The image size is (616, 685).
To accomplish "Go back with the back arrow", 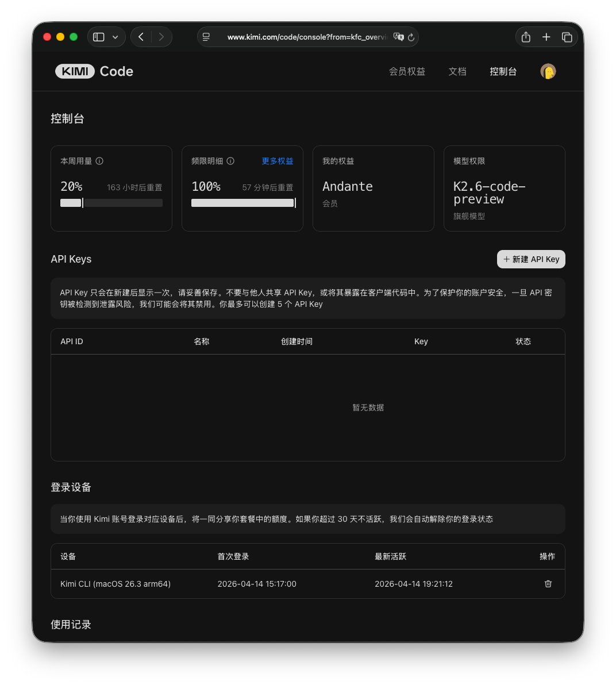I will pyautogui.click(x=141, y=37).
